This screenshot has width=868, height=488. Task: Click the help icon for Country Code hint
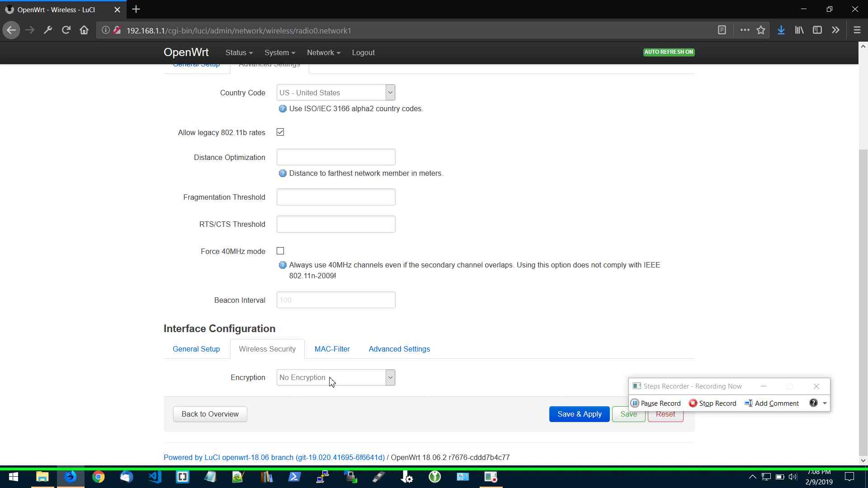pyautogui.click(x=283, y=109)
